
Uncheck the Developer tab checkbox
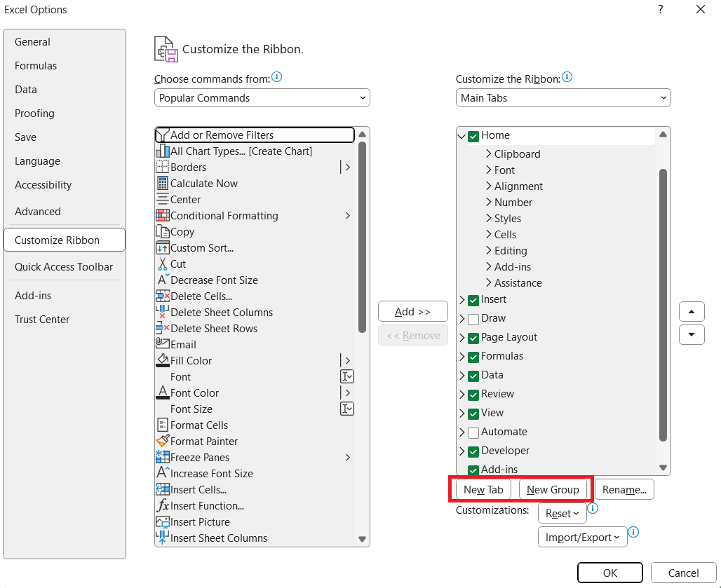(473, 451)
